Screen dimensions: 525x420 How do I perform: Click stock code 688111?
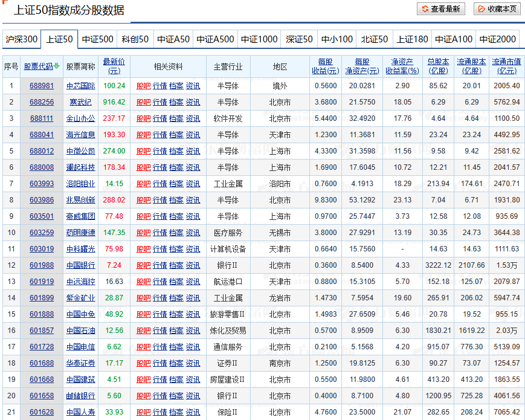42,118
